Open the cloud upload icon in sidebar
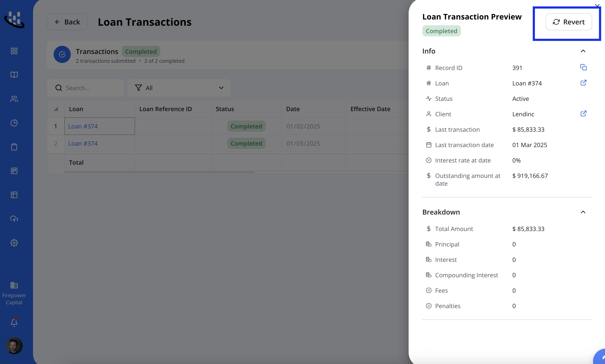605x364 pixels. click(x=14, y=219)
